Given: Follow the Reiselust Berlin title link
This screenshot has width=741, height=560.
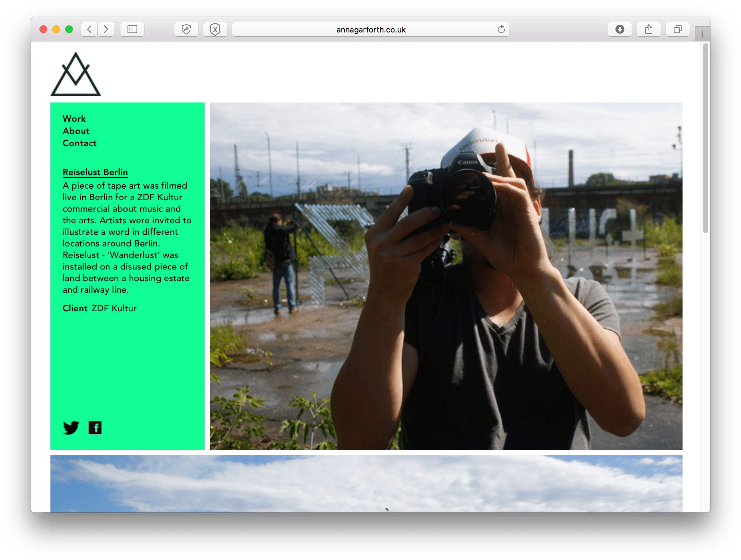Looking at the screenshot, I should (x=95, y=172).
